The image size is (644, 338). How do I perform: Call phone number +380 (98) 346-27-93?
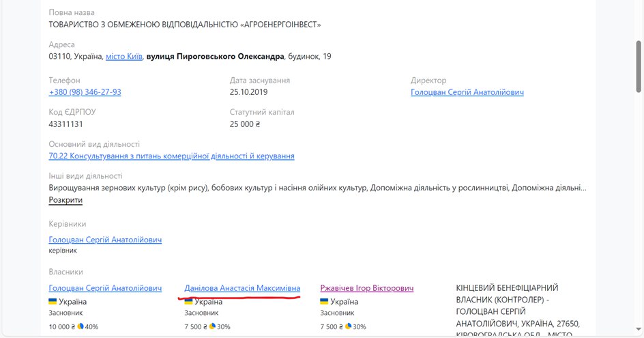[x=85, y=92]
